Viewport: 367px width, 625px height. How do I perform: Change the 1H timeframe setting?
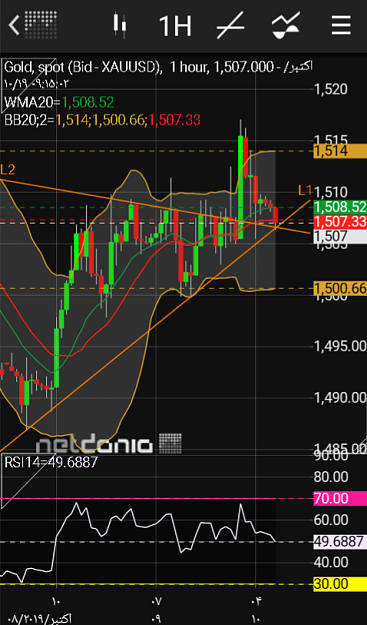coord(175,26)
